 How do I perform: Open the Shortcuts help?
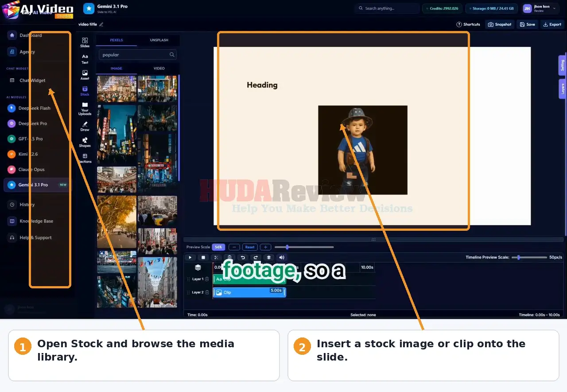pyautogui.click(x=468, y=24)
